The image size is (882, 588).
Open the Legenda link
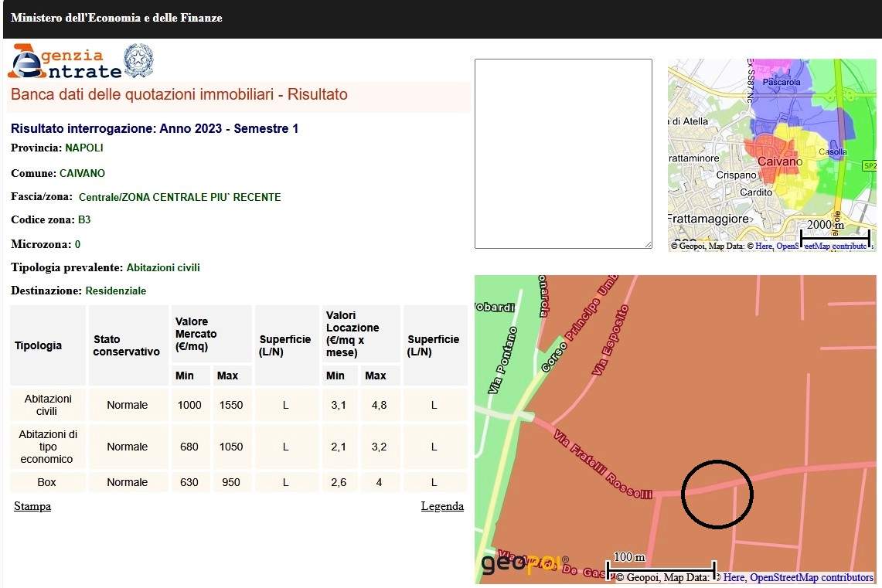[442, 506]
